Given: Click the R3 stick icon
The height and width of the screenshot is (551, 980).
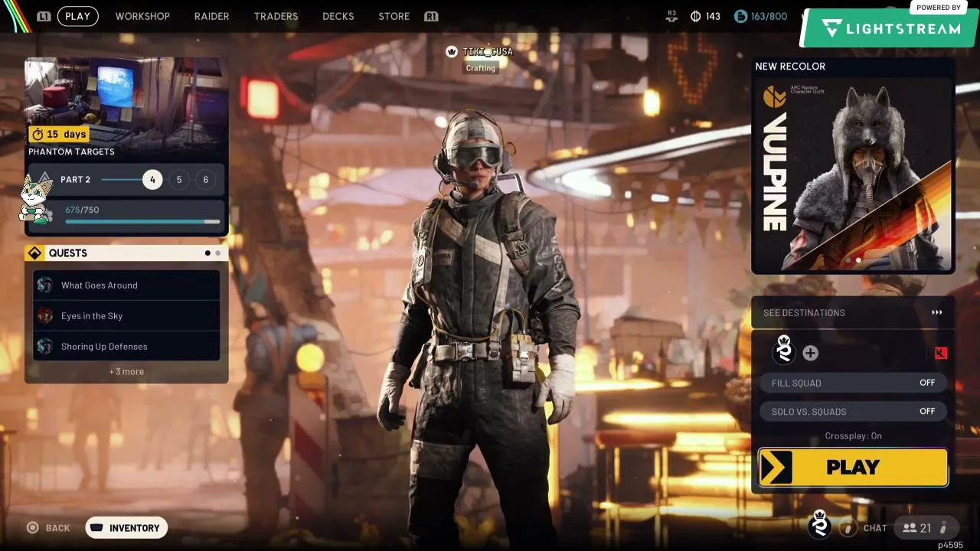Looking at the screenshot, I should [671, 16].
